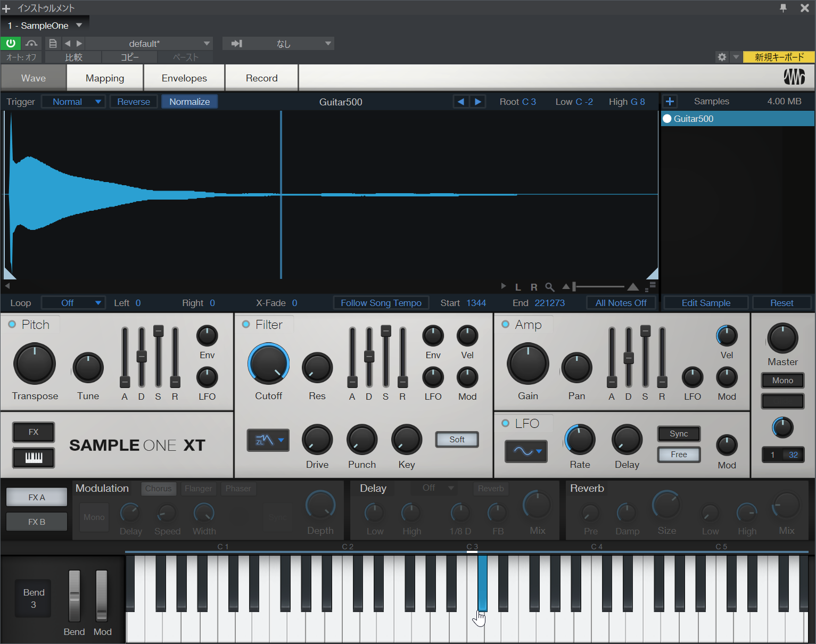Screen dimensions: 816x644
Task: Add a sample with the plus button
Action: coord(670,101)
